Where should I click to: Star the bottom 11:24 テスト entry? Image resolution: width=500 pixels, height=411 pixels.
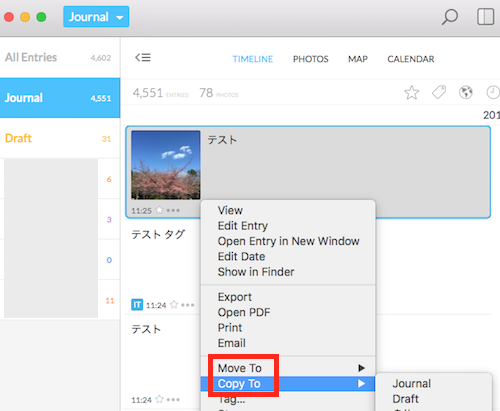[160, 399]
